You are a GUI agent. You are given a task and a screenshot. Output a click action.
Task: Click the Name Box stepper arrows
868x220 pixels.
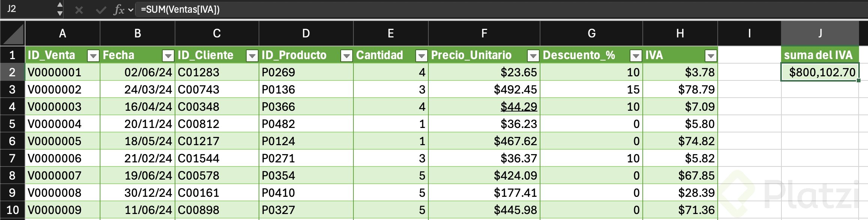coord(60,9)
